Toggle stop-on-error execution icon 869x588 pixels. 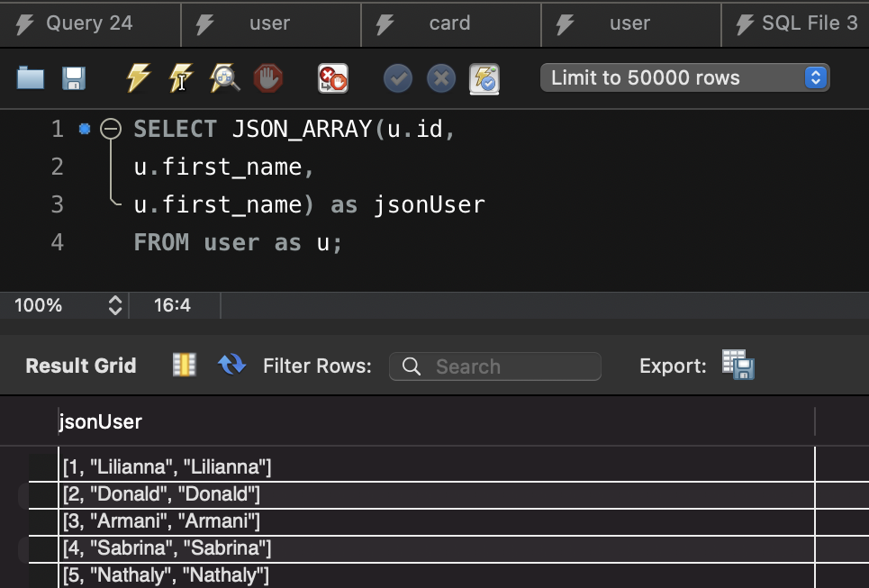(332, 78)
